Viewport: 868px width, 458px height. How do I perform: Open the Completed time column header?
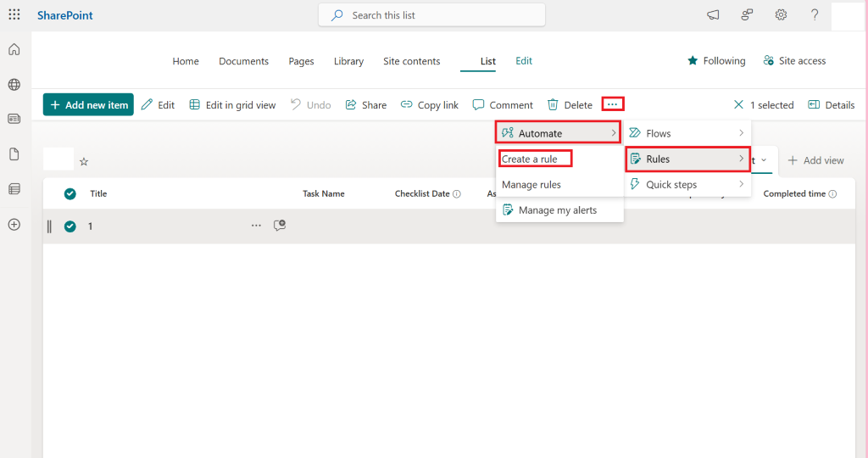[794, 194]
